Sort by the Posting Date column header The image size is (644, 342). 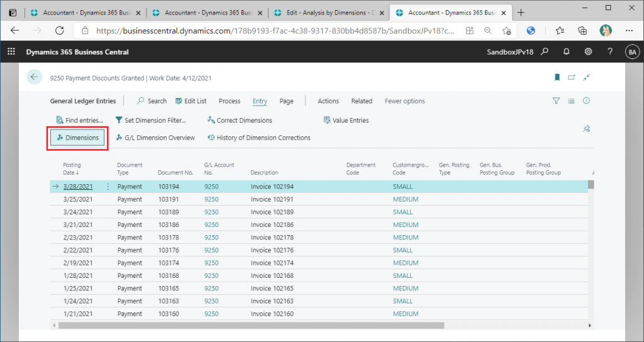click(72, 168)
